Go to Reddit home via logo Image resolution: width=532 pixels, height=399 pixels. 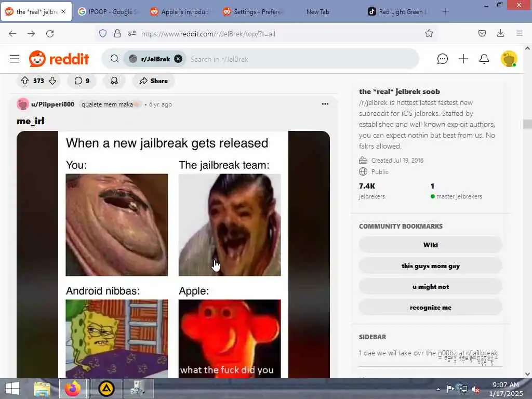coord(59,59)
